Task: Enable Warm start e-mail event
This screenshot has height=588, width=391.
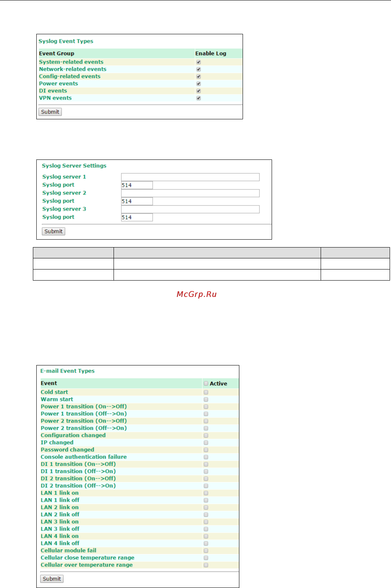Action: tap(206, 399)
